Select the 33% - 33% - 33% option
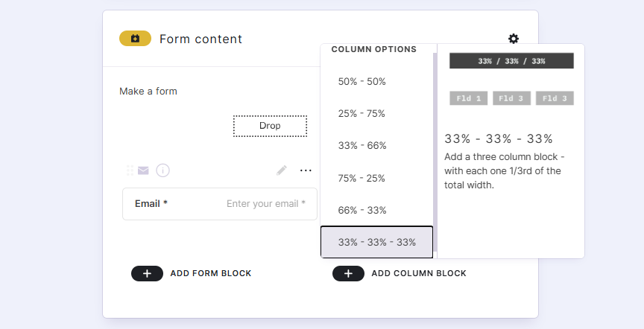The width and height of the screenshot is (644, 329). [x=376, y=243]
